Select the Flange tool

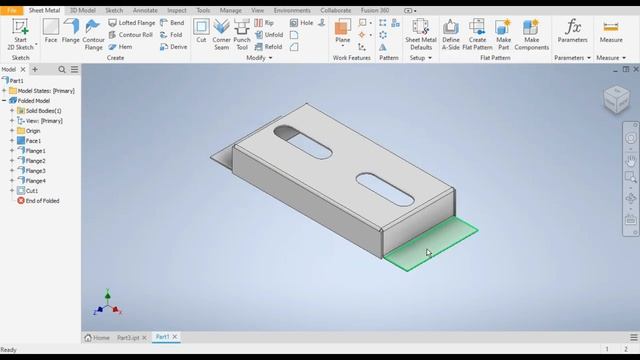pyautogui.click(x=71, y=31)
